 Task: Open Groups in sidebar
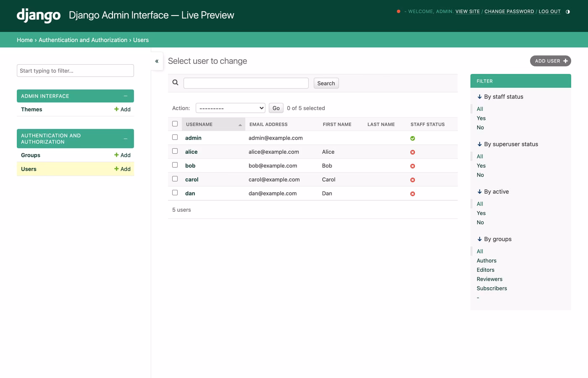pyautogui.click(x=31, y=155)
